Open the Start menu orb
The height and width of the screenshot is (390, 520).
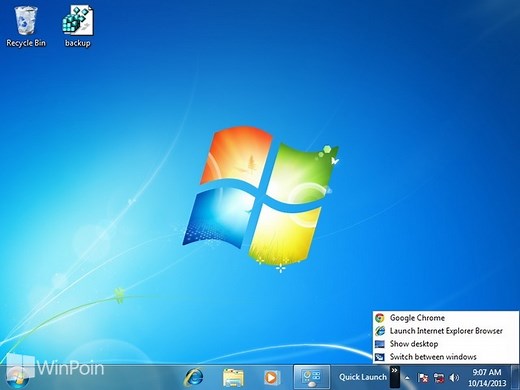17,377
